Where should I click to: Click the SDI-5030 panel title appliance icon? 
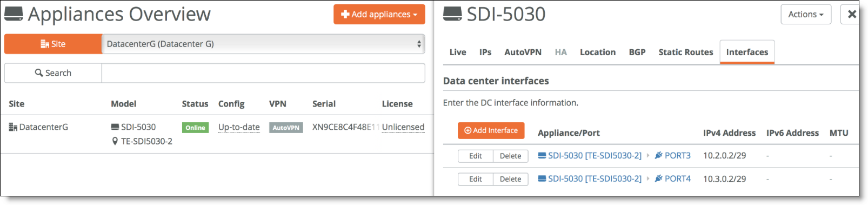pyautogui.click(x=453, y=14)
